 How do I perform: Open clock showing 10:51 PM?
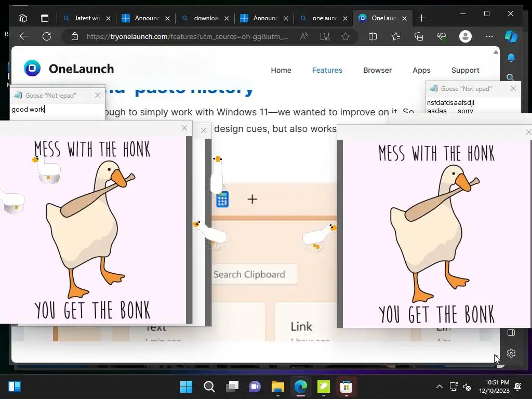pyautogui.click(x=495, y=387)
